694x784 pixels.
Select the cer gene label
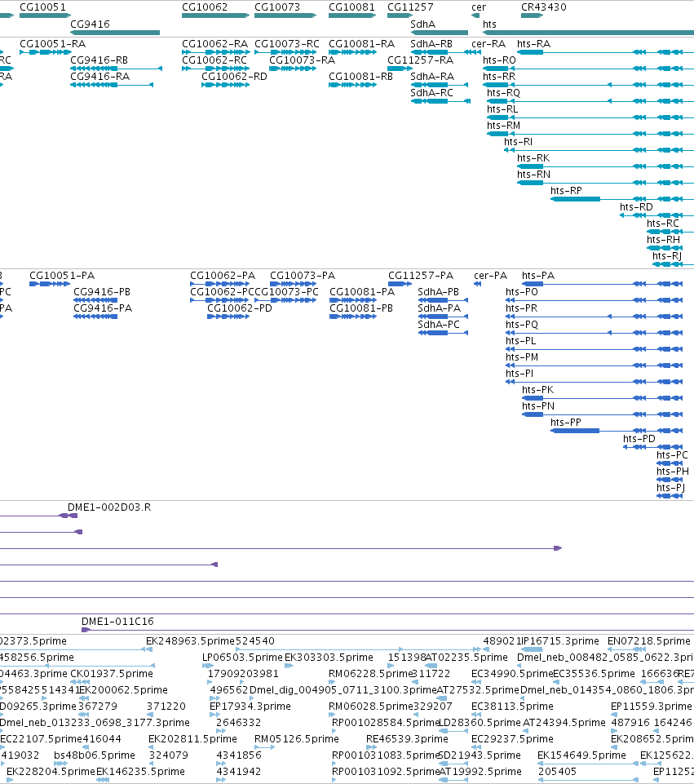click(x=479, y=7)
